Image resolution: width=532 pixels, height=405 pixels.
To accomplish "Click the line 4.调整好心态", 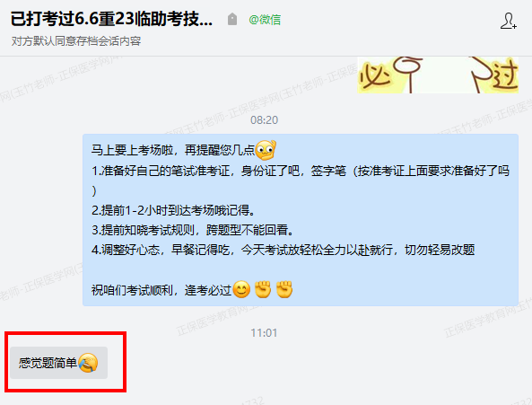I will (283, 251).
